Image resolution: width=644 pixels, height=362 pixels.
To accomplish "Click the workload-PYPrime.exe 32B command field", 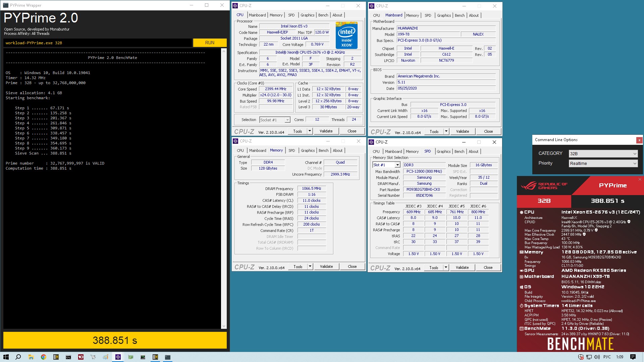I will (x=98, y=43).
